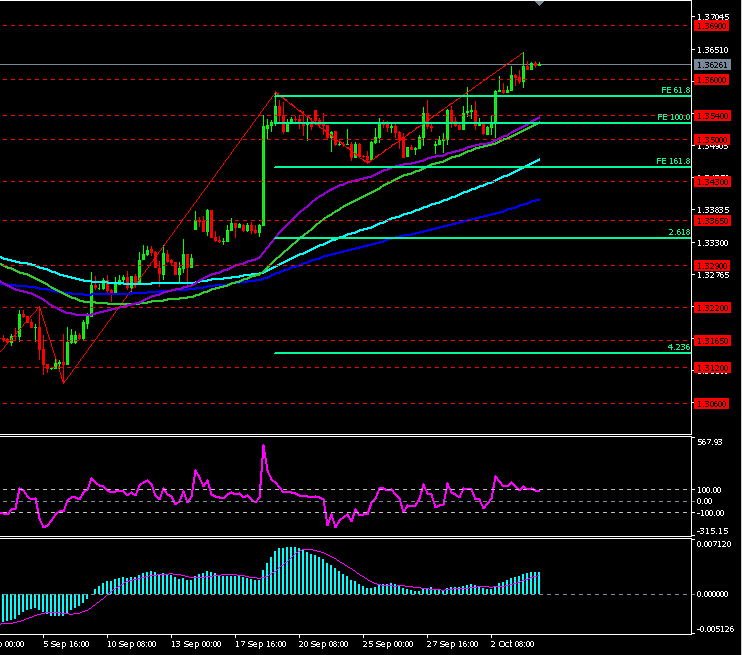Viewport: 742px width, 655px height.
Task: Select the red 1.31650 price level label
Action: (x=712, y=341)
